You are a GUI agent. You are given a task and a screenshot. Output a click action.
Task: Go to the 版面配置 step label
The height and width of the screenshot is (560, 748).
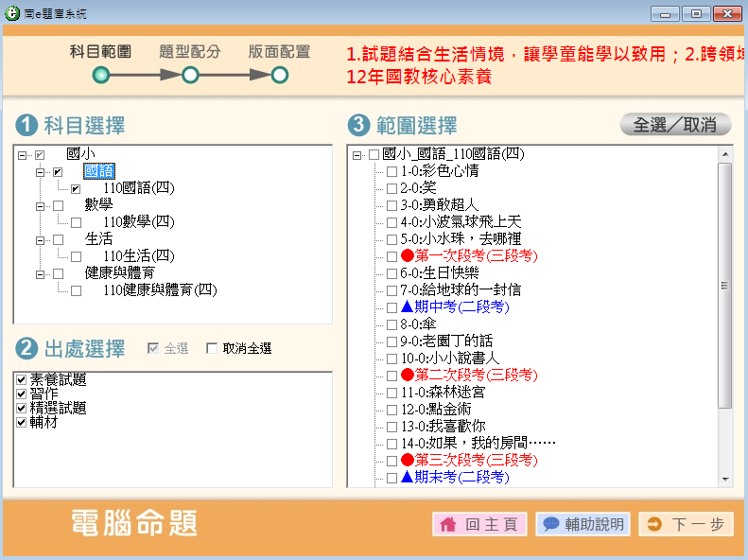(280, 51)
